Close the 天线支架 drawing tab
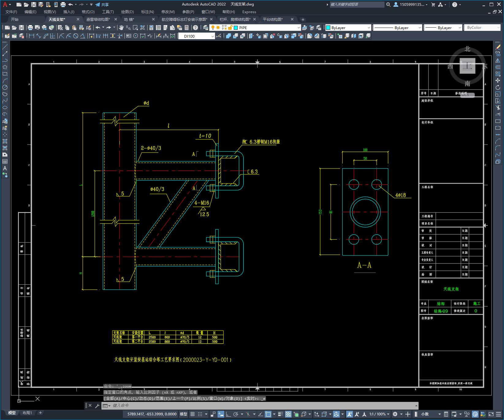Image resolution: width=504 pixels, height=420 pixels. tap(78, 19)
